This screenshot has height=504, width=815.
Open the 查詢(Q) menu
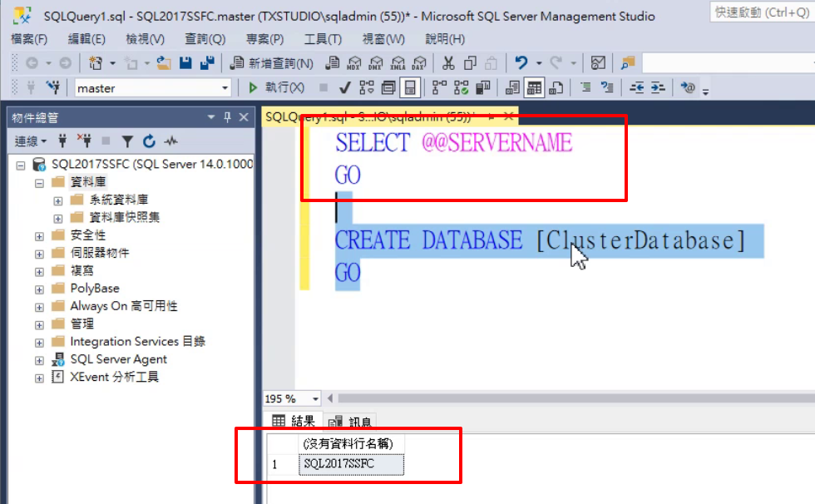pyautogui.click(x=205, y=39)
